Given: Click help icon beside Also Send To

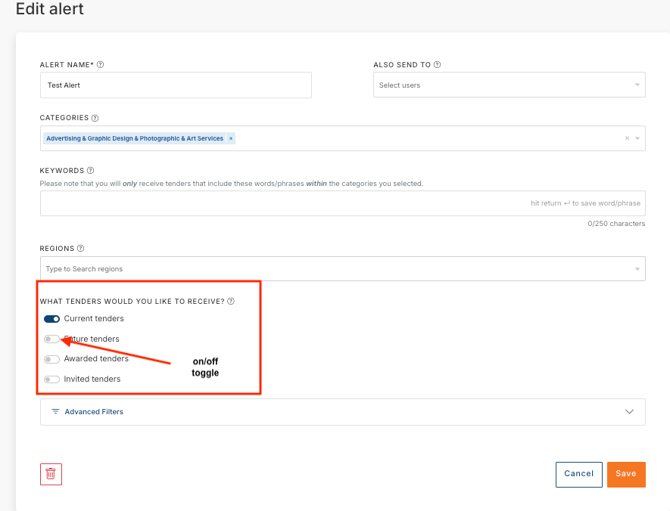Looking at the screenshot, I should point(438,65).
